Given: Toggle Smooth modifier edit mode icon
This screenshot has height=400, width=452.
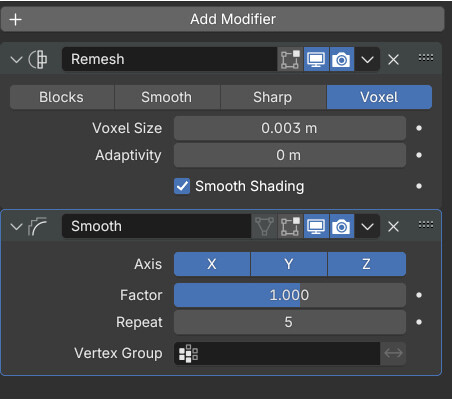Looking at the screenshot, I should pos(290,226).
